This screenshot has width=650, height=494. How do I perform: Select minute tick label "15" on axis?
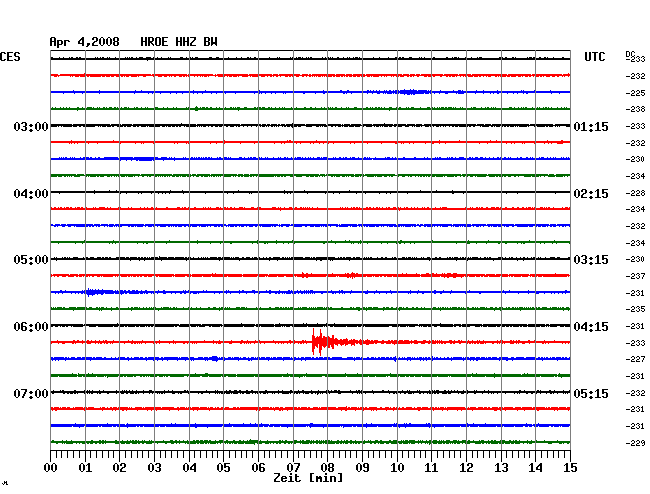pos(570,468)
